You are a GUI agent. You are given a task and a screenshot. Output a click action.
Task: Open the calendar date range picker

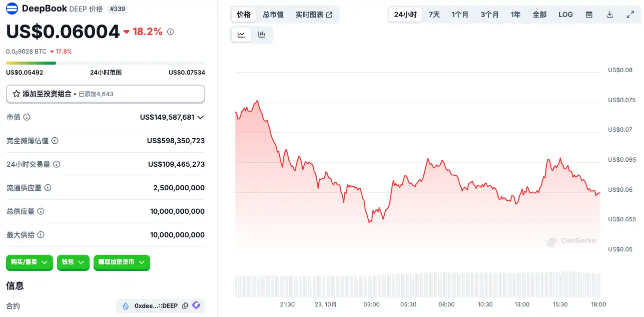tap(589, 15)
